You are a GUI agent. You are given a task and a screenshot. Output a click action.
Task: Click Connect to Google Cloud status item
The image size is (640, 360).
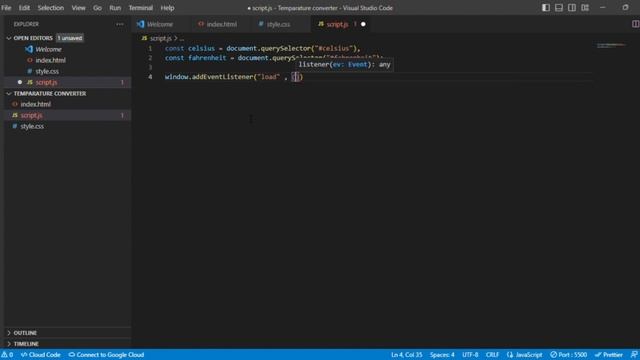coord(106,355)
